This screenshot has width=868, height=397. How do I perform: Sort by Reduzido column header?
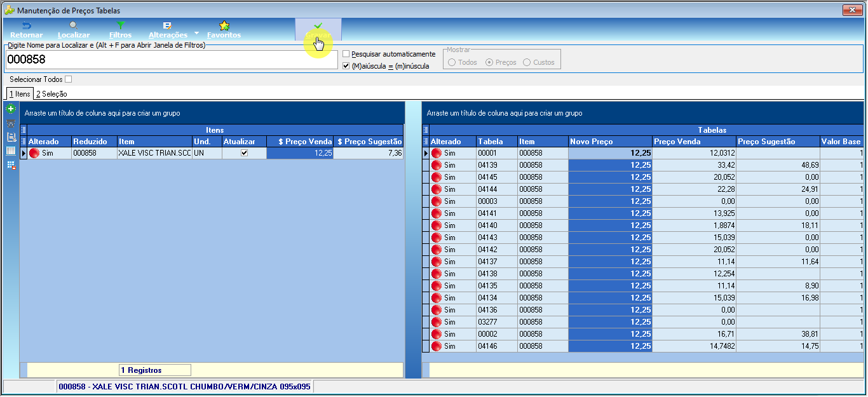tap(93, 142)
